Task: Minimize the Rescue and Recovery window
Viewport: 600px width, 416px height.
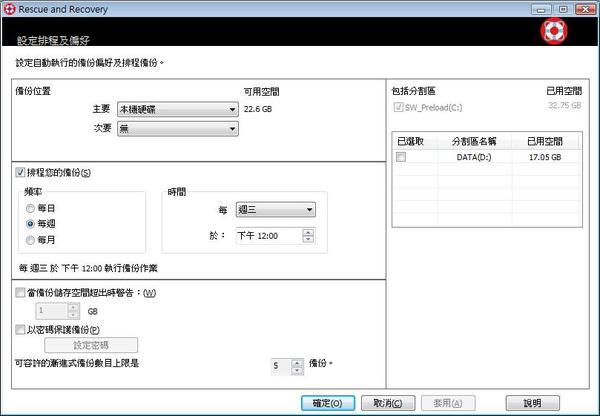Action: (x=541, y=10)
